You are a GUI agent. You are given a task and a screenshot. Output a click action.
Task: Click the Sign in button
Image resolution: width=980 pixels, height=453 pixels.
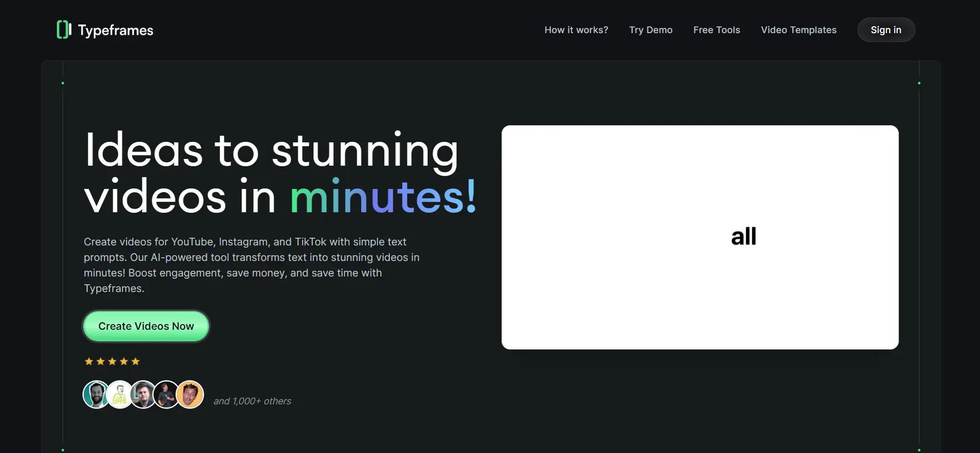pos(886,30)
